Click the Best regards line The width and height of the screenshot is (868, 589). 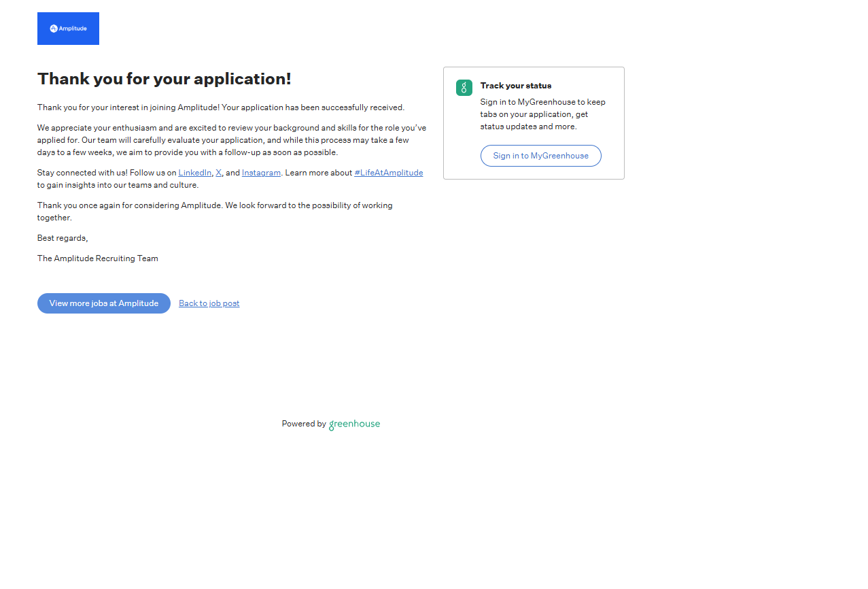click(63, 238)
